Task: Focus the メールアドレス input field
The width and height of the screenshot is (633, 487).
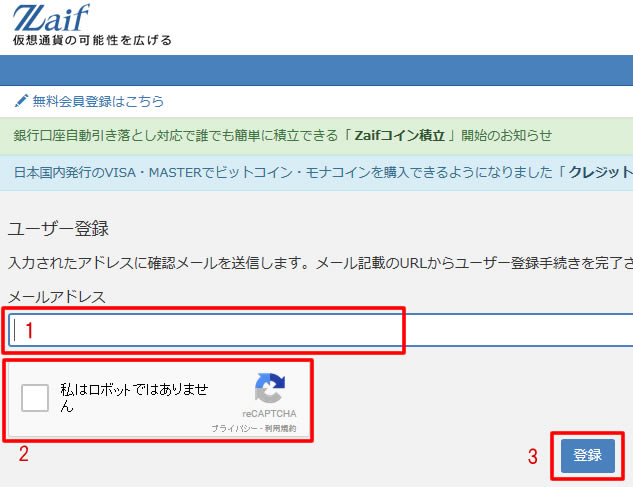Action: click(x=321, y=330)
